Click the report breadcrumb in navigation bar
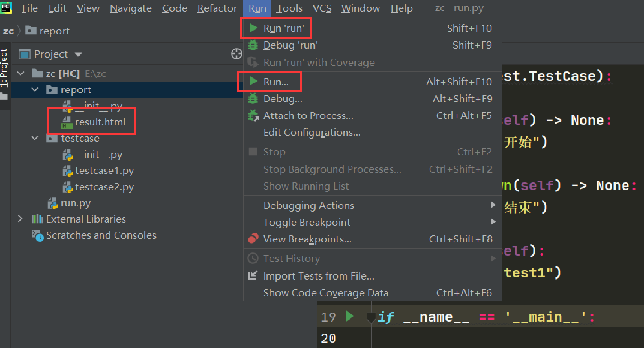The image size is (644, 348). [54, 31]
